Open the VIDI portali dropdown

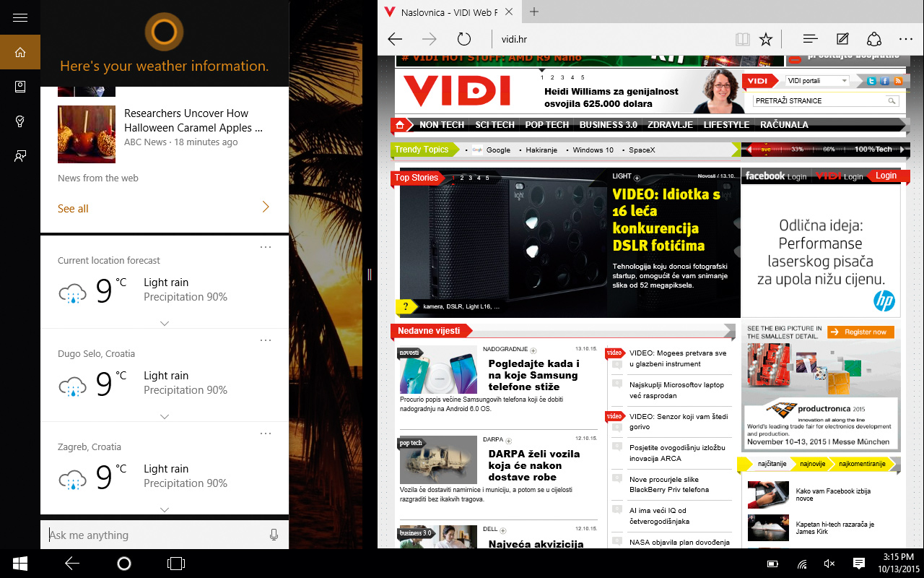pos(817,81)
